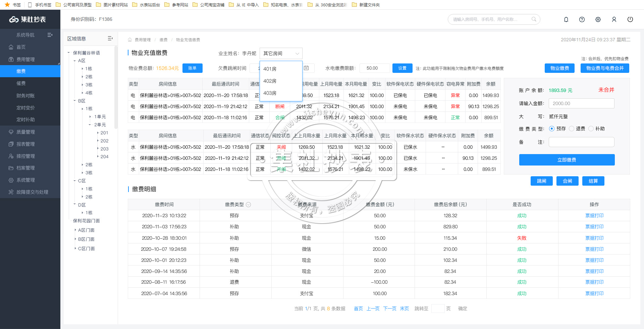Choose 402房 from the room dropdown

270,81
